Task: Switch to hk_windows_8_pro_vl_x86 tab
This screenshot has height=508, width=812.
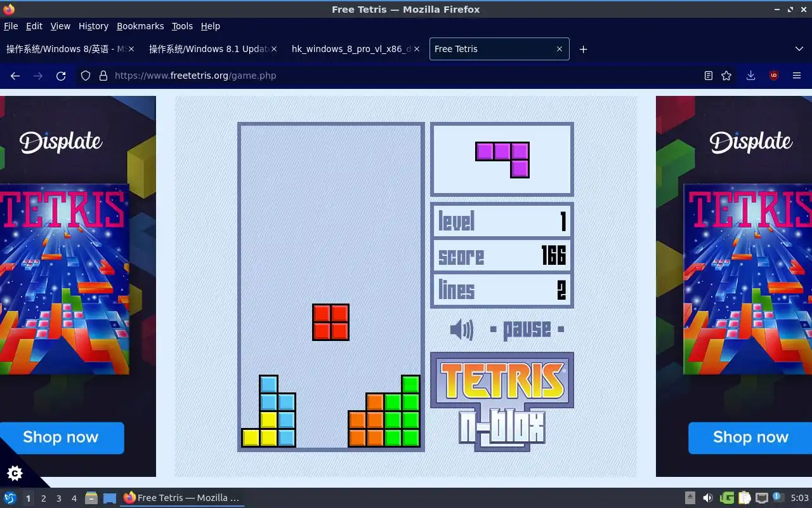Action: click(x=355, y=49)
